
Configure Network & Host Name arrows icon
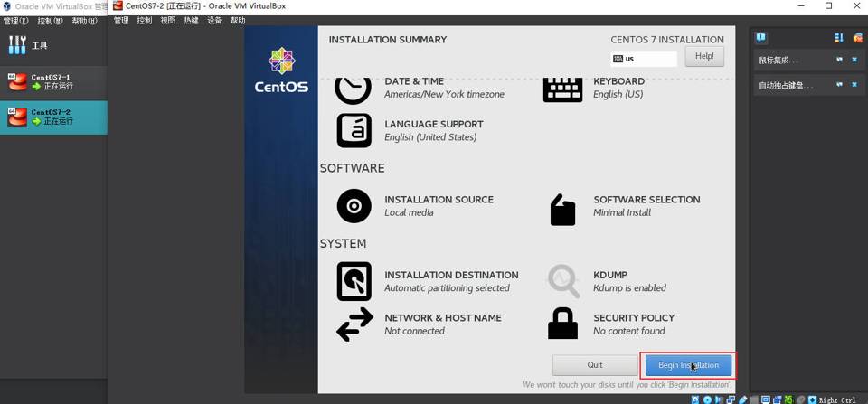354,324
